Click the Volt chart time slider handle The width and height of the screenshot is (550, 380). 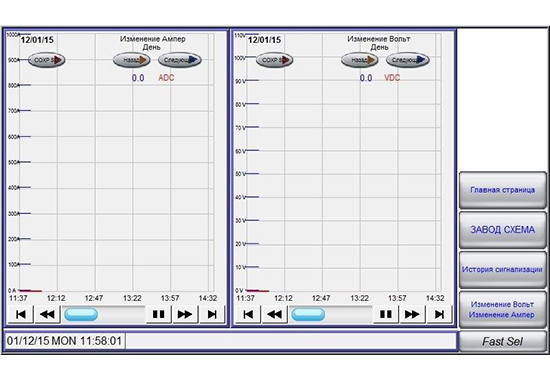coord(308,314)
